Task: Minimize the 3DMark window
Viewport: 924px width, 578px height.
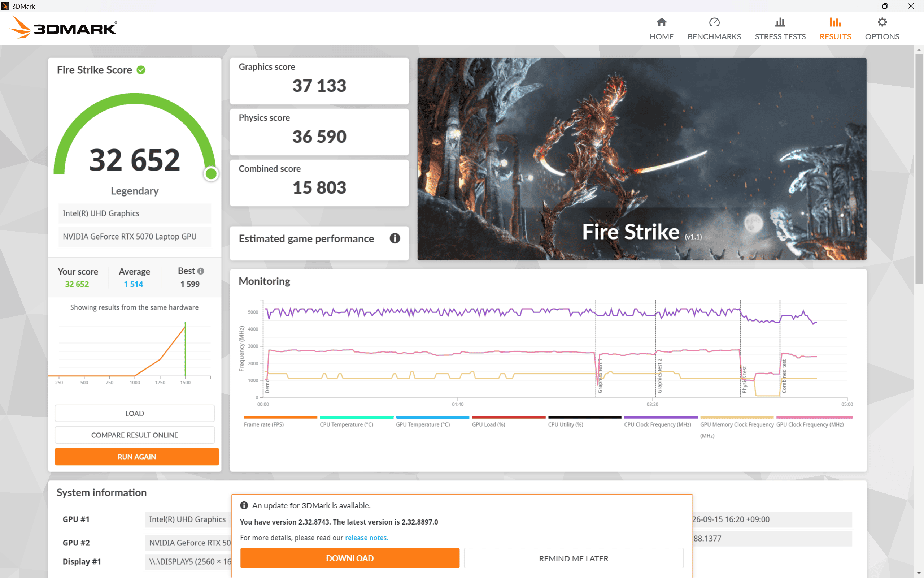Action: [x=860, y=6]
